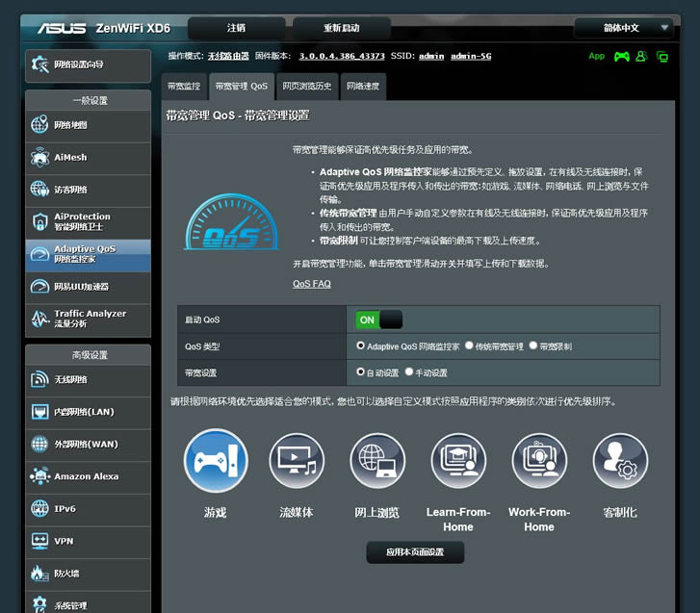Screen dimensions: 700x613
Task: Toggle the Enable QoS ON switch
Action: [379, 319]
